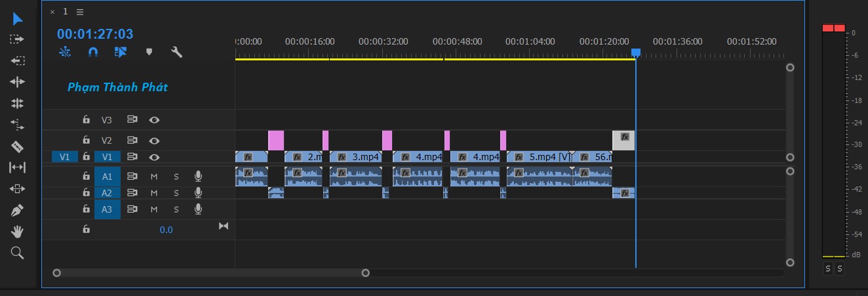Toggle A1 track targeting
The width and height of the screenshot is (868, 296).
(107, 176)
